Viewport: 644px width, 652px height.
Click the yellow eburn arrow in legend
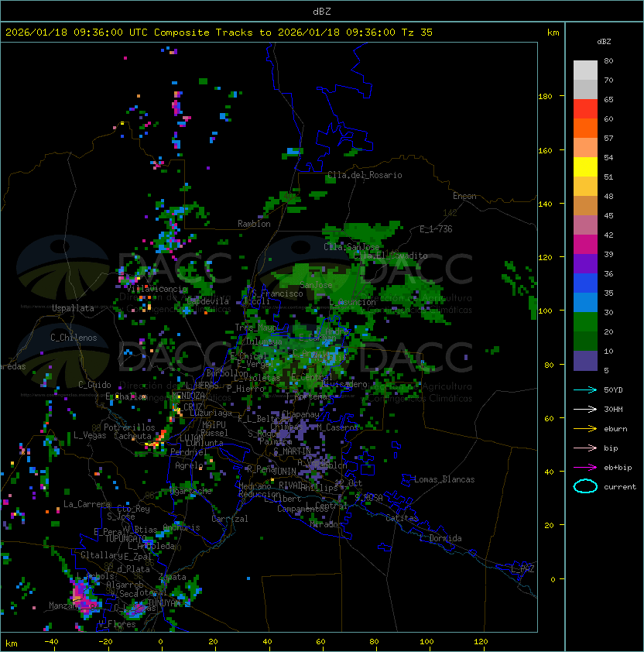click(585, 429)
